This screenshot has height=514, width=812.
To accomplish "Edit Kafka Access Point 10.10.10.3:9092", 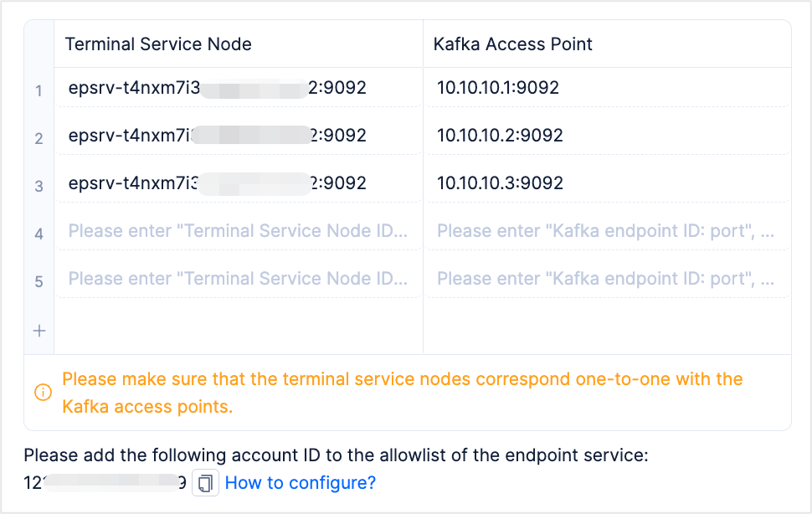I will click(500, 183).
